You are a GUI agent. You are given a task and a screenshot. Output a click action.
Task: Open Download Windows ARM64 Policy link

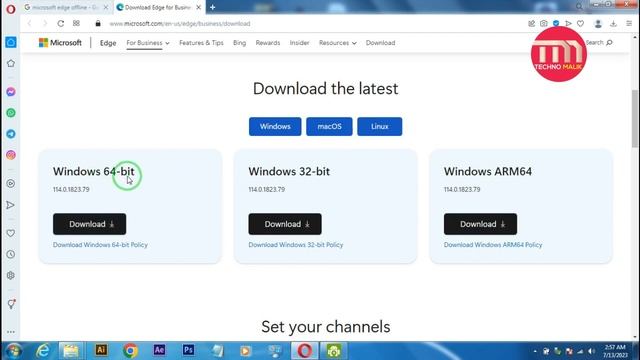coord(493,245)
